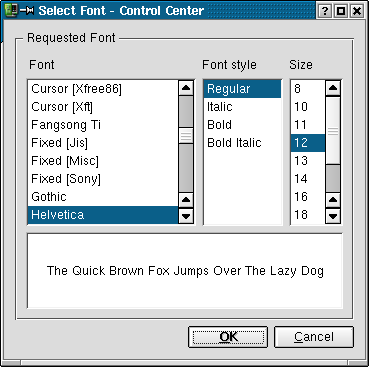Click the maximize window button

coord(341,11)
